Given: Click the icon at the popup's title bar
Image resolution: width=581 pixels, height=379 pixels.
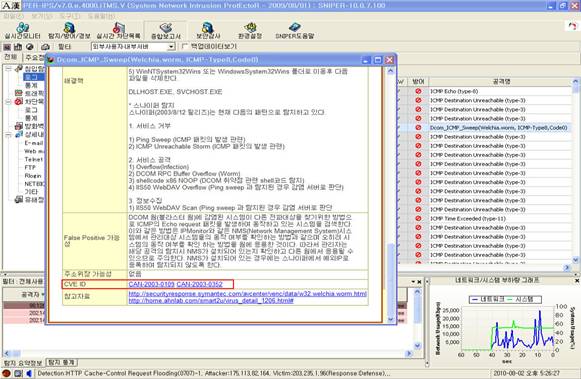Looking at the screenshot, I should pyautogui.click(x=51, y=60).
